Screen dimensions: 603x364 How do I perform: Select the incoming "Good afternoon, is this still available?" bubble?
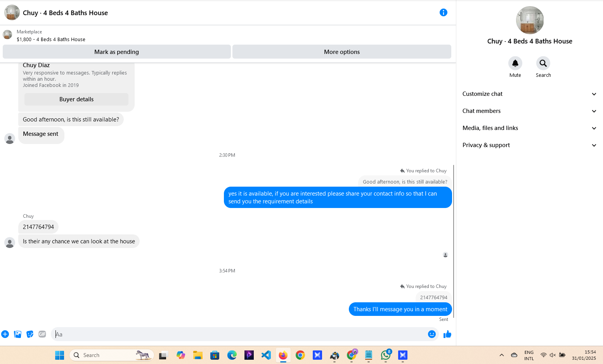click(x=71, y=120)
